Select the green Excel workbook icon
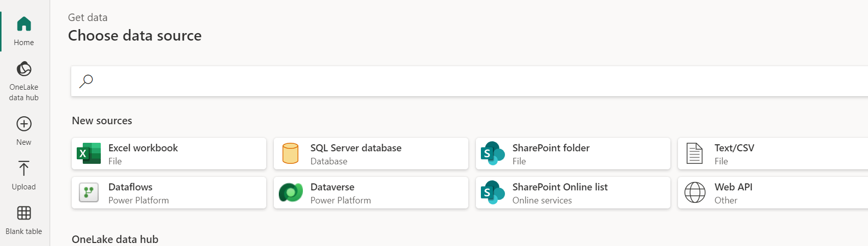868x246 pixels. click(89, 153)
